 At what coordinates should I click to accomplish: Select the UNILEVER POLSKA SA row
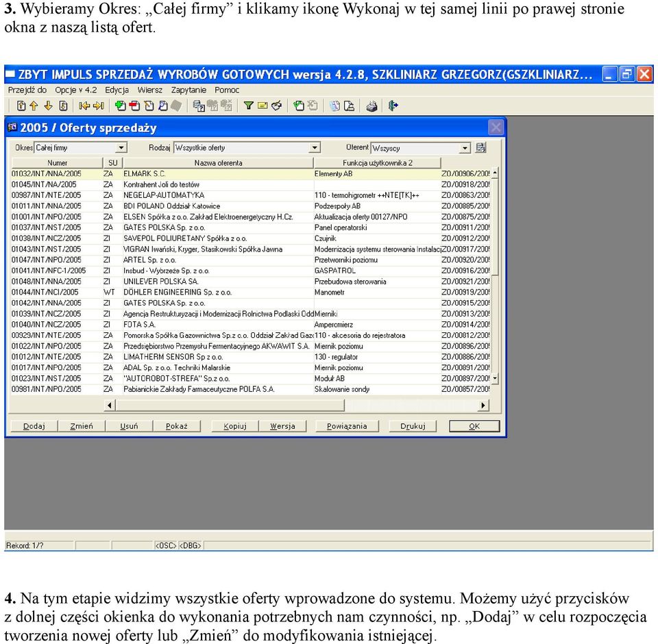[x=251, y=282]
